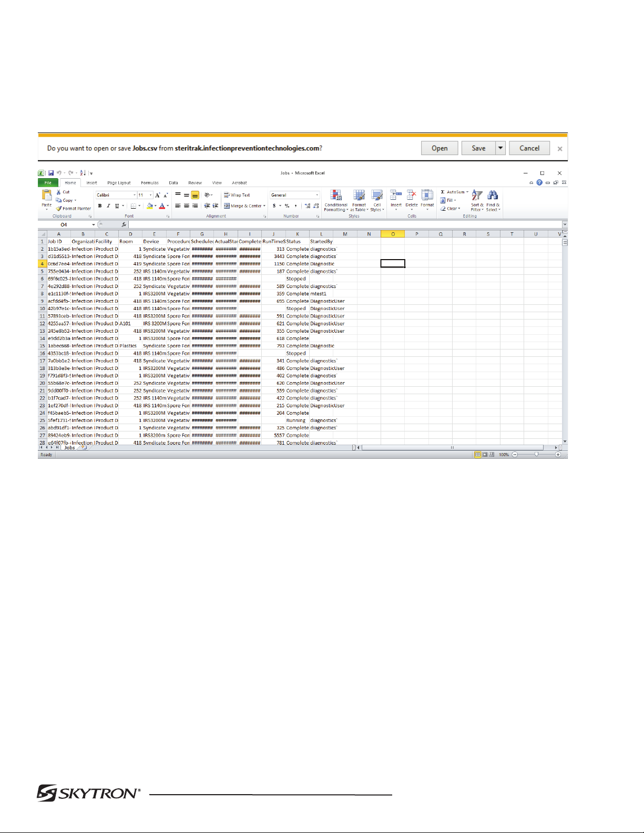Toggle bottom align button
Screen dimensions: 644x833
(195, 195)
